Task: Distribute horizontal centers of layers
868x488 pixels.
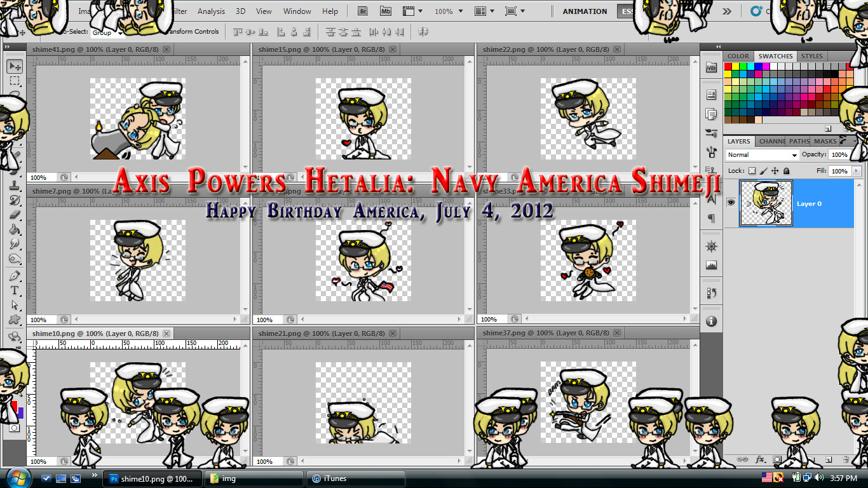Action: click(386, 32)
